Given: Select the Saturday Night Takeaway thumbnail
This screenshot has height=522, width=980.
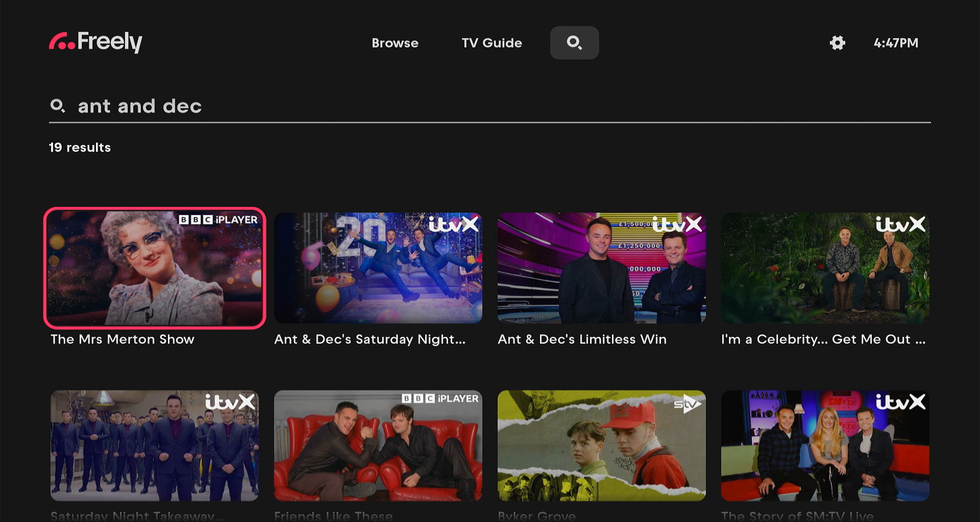Looking at the screenshot, I should click(x=154, y=445).
